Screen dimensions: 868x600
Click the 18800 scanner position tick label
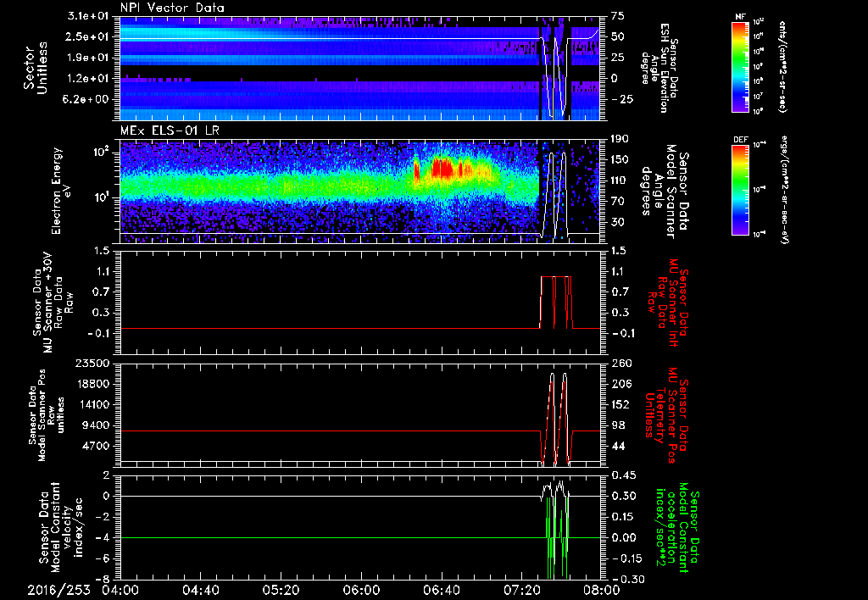tap(92, 384)
